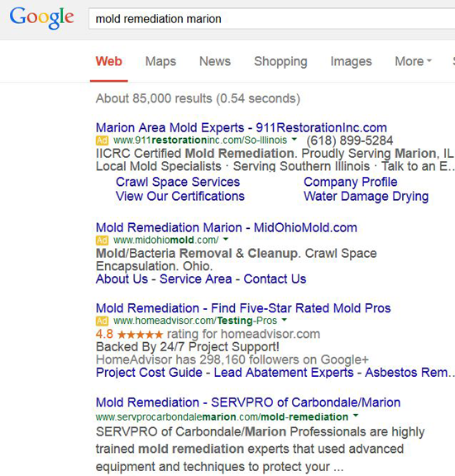Screen dimensions: 455x476
Task: Expand the servprocarbondalemarion URL dropdown arrow
Action: coord(356,416)
